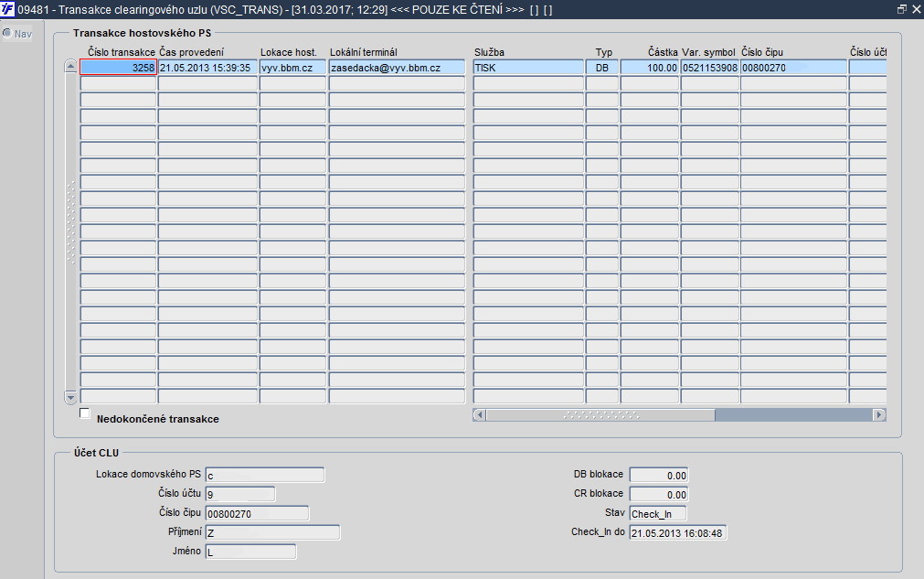Click the Částka column header
The image size is (924, 579).
point(663,52)
